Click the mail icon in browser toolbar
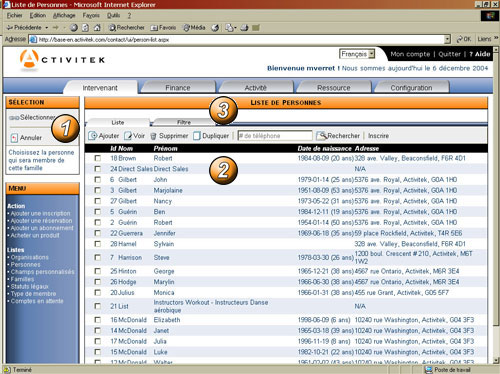This screenshot has height=374, width=500. [229, 28]
